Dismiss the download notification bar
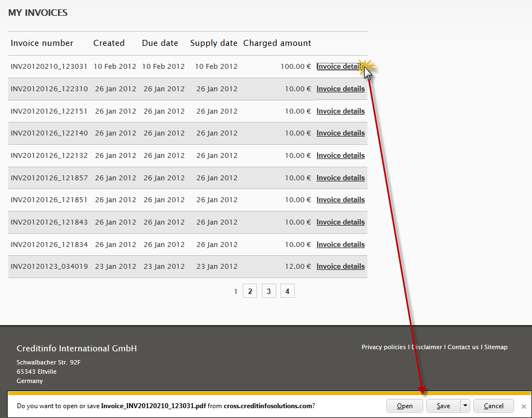The height and width of the screenshot is (418, 532). click(523, 407)
